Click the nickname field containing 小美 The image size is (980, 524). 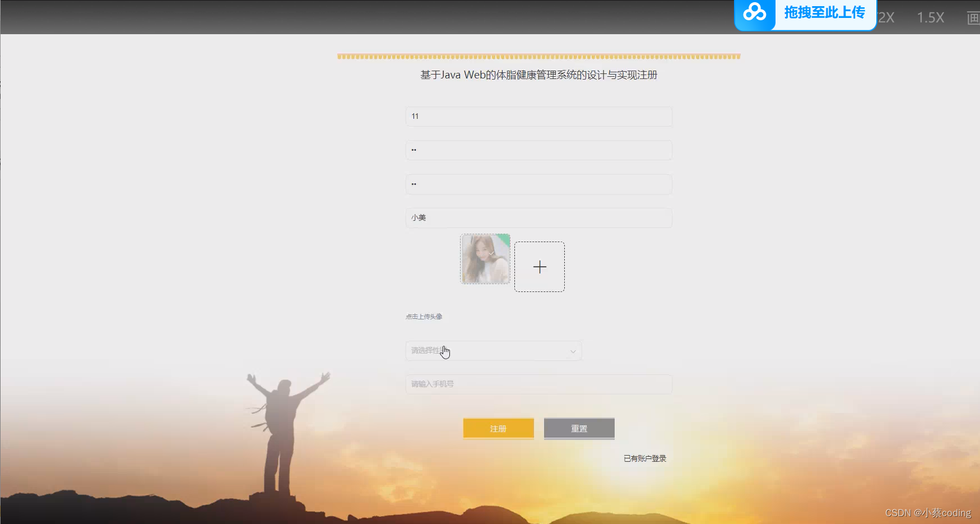(538, 217)
